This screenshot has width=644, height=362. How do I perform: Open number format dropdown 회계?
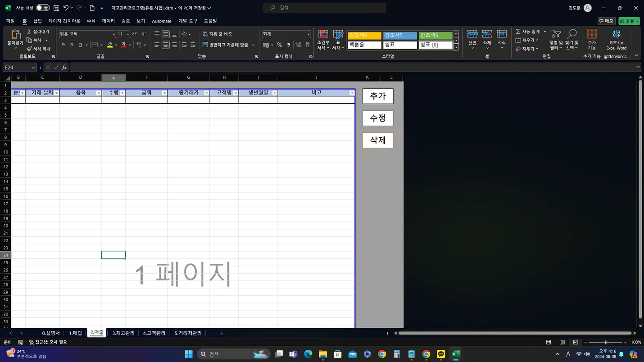(308, 34)
